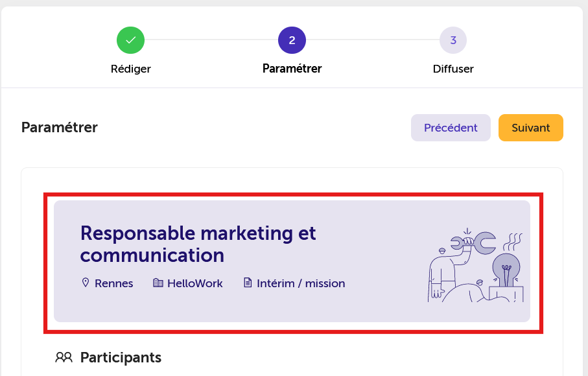Click the location pin icon beside Rennes
The width and height of the screenshot is (588, 376).
coord(86,283)
